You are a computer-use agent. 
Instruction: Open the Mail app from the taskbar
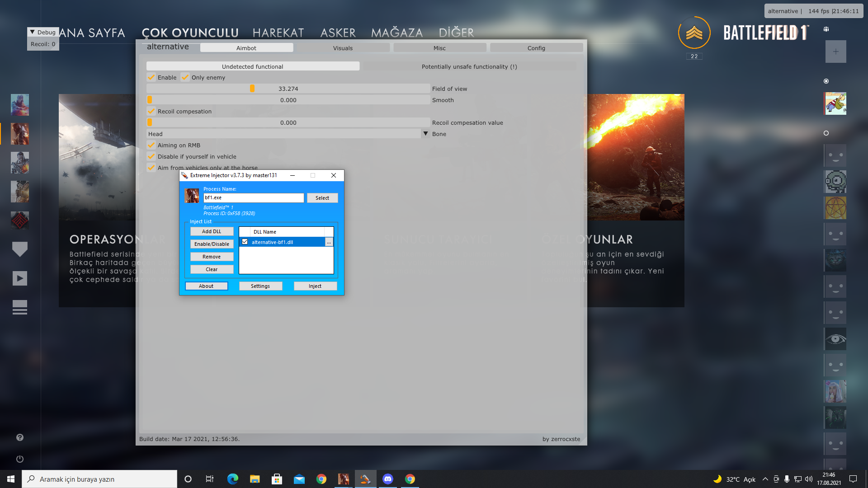click(x=299, y=479)
